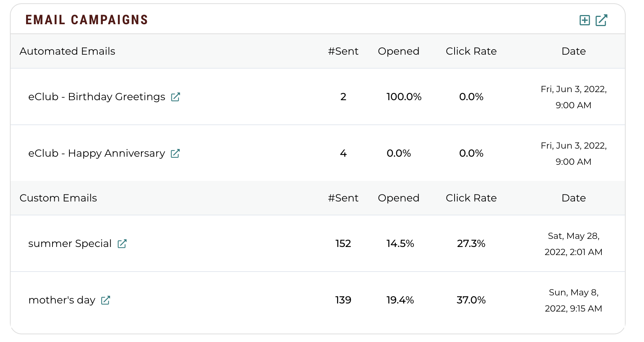Click the add campaign plus icon

[x=585, y=20]
